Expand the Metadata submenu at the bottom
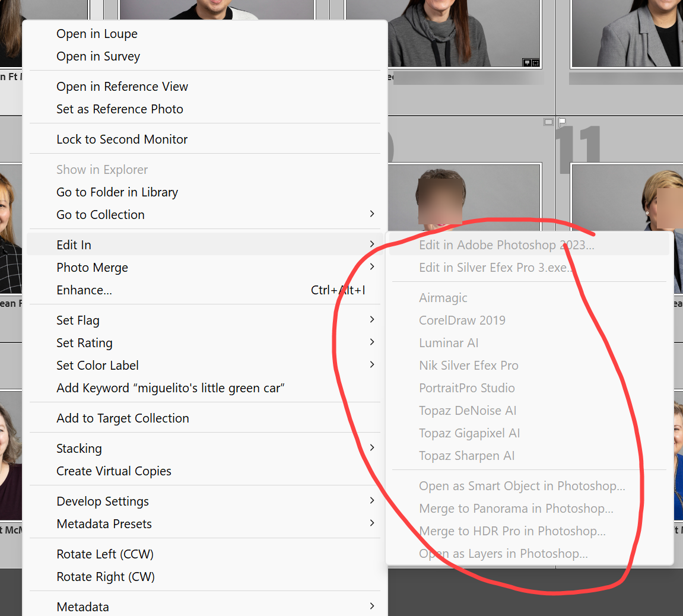Image resolution: width=683 pixels, height=616 pixels. coord(82,607)
